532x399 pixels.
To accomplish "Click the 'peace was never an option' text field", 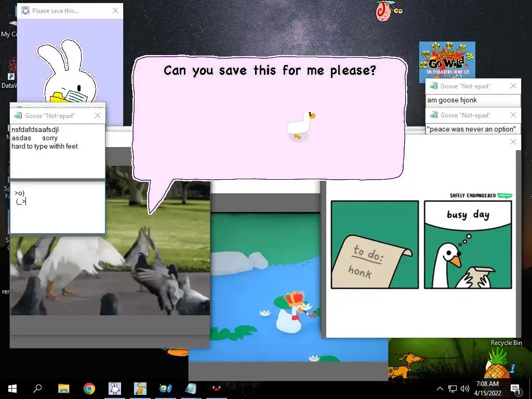I will [473, 129].
